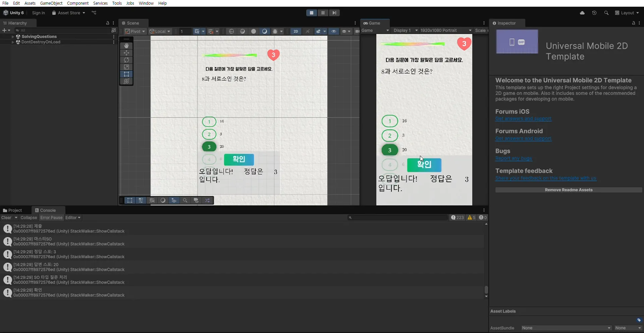Open the Console panel more options menu
This screenshot has height=333, width=644.
point(484,210)
